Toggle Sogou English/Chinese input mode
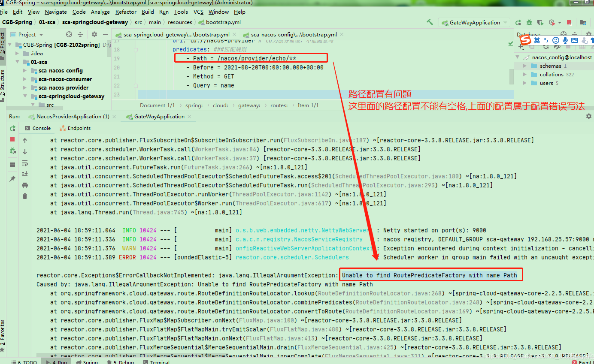This screenshot has height=364, width=594. [x=537, y=40]
